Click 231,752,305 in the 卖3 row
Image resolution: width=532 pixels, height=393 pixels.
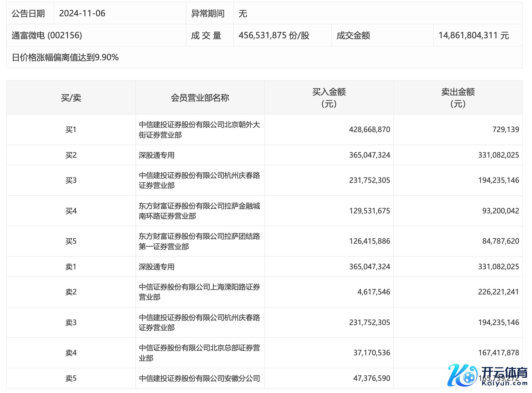[370, 323]
